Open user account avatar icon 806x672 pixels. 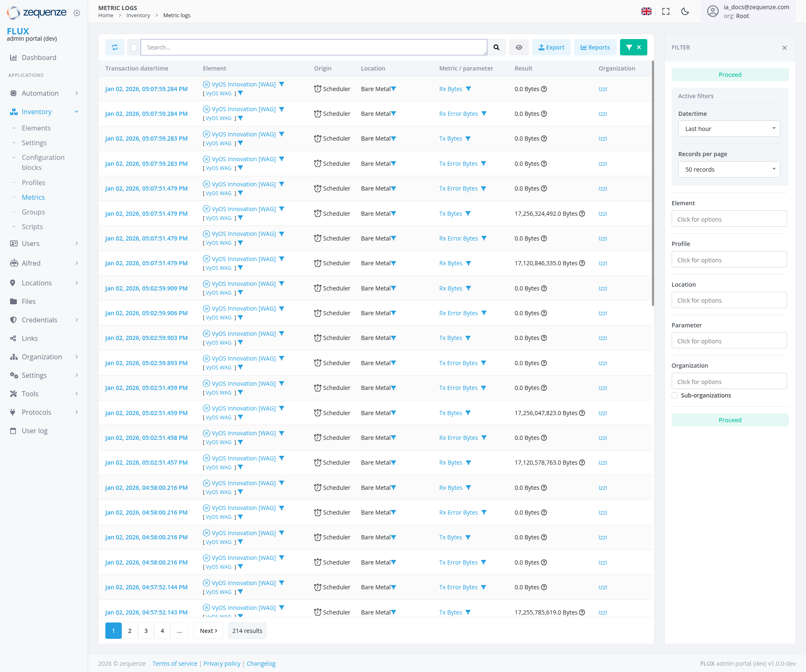(x=713, y=11)
